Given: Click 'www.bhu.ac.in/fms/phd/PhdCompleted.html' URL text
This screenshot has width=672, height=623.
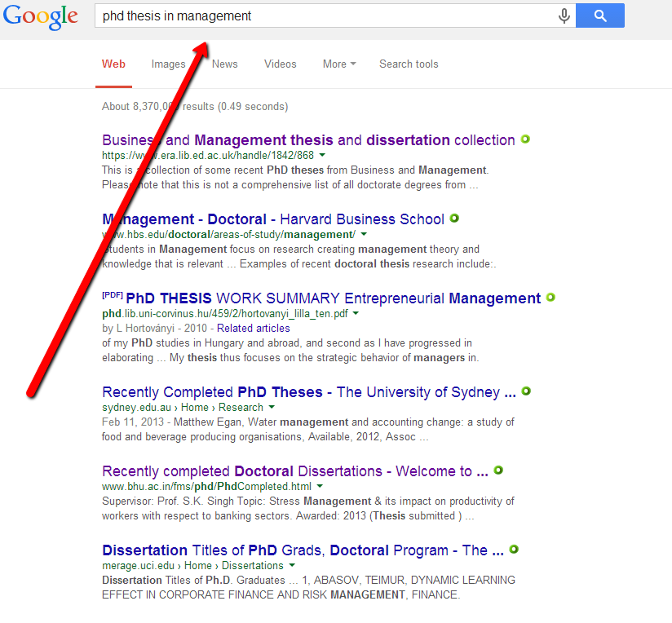Looking at the screenshot, I should (x=206, y=486).
